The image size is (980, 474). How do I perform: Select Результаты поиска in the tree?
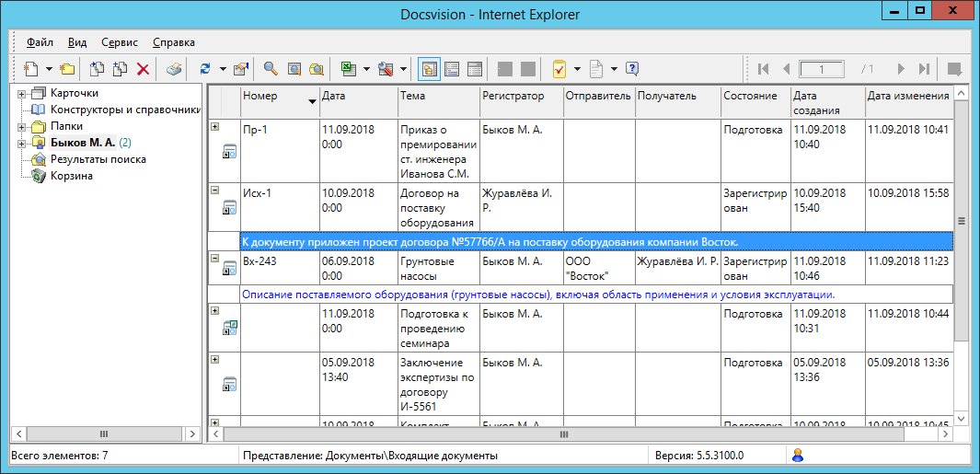[98, 159]
